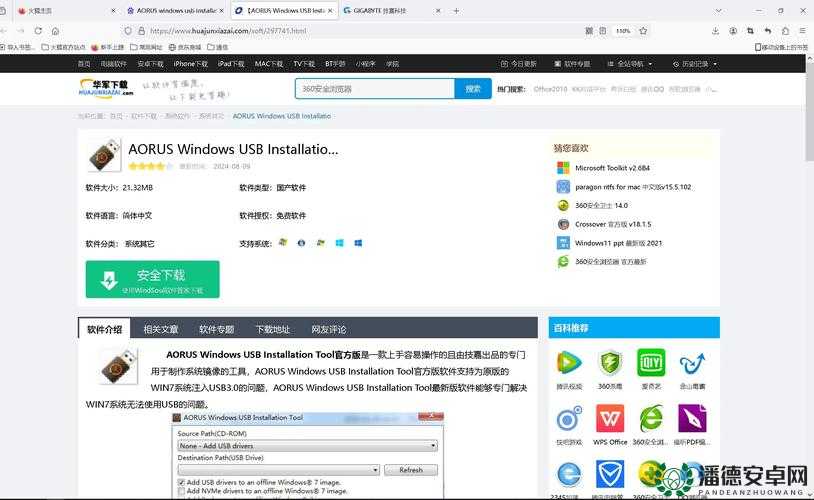The height and width of the screenshot is (500, 814).
Task: Click the reader view icon in address bar
Action: coord(603,31)
